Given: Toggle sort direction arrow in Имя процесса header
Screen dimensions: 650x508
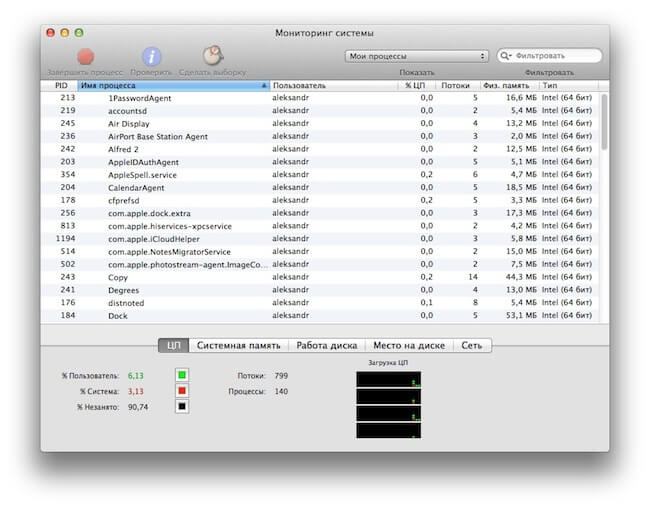Looking at the screenshot, I should 264,85.
